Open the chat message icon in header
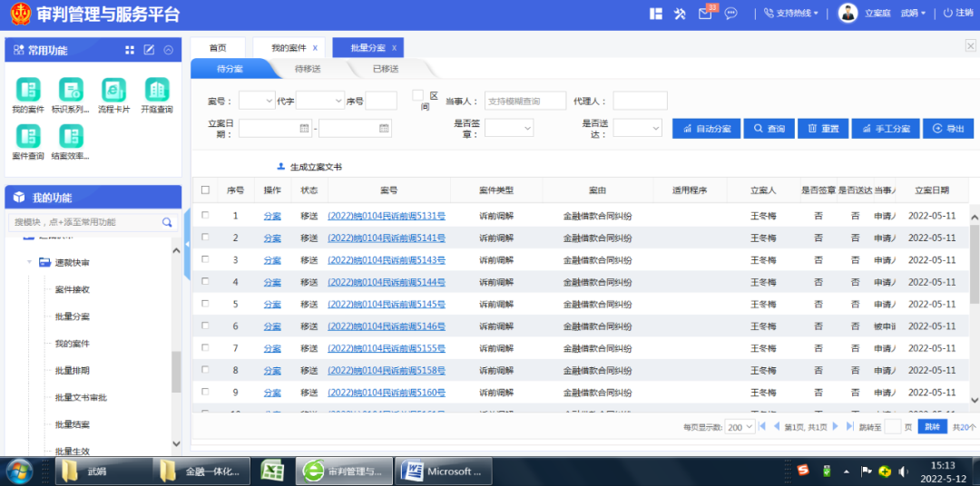Image resolution: width=980 pixels, height=486 pixels. tap(730, 13)
